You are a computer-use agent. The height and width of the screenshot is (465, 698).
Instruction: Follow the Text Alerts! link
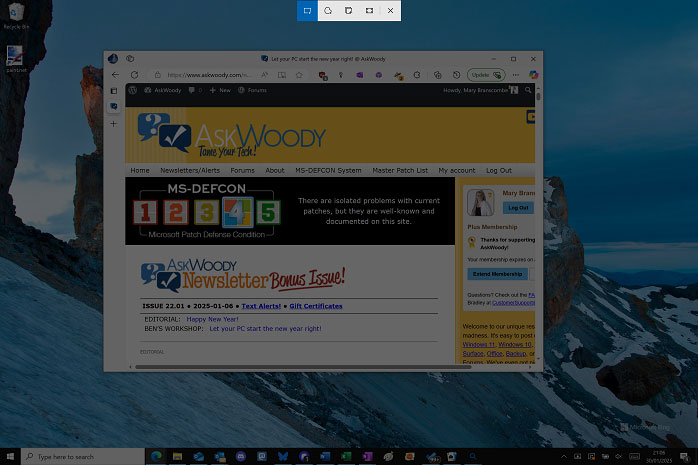[x=261, y=306]
